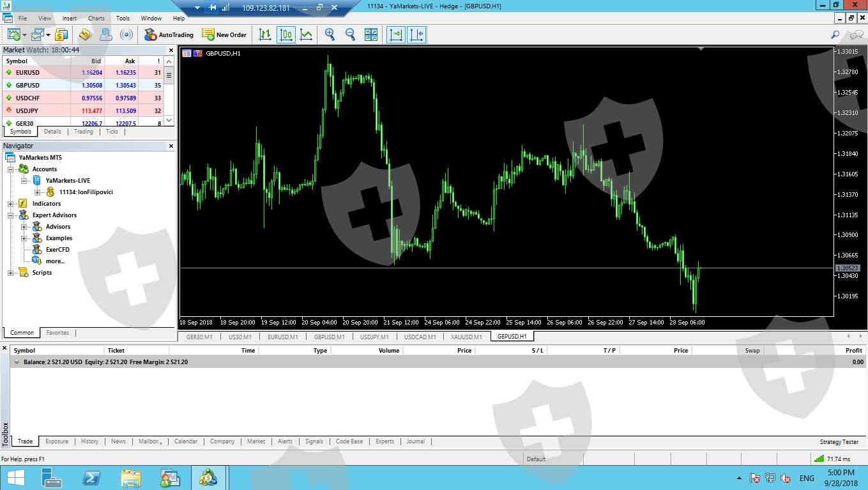Toggle chart shift from right border

coord(416,34)
